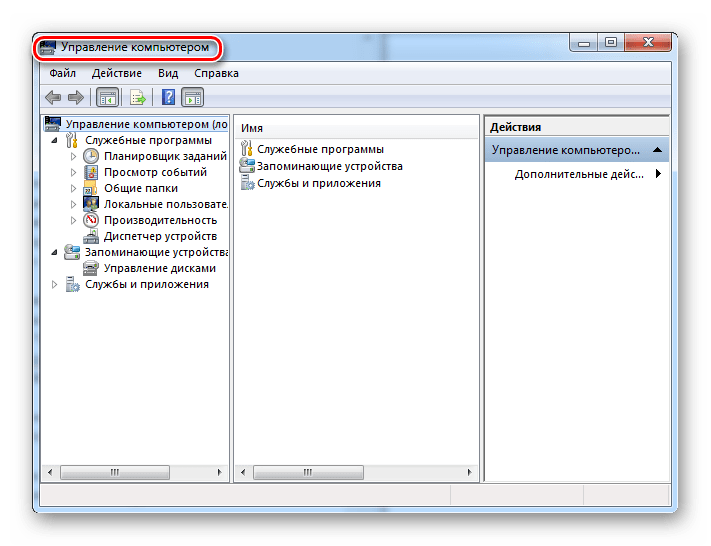Click the Запоминающие устройства icon in tree
The height and width of the screenshot is (546, 711).
[72, 252]
